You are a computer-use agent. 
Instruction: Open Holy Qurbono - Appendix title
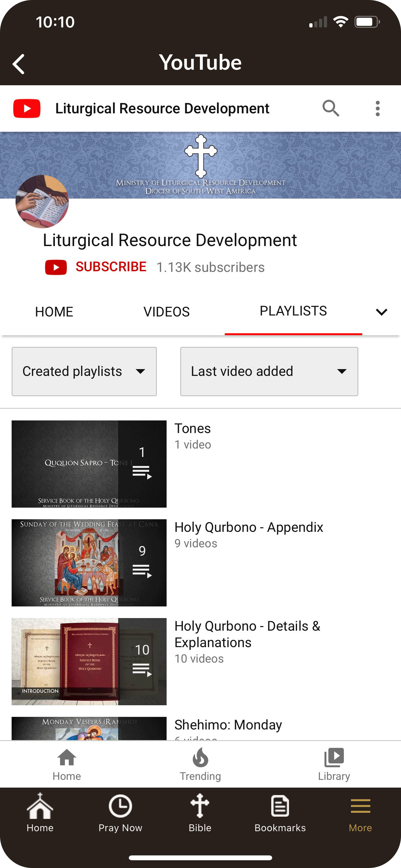[x=249, y=527]
